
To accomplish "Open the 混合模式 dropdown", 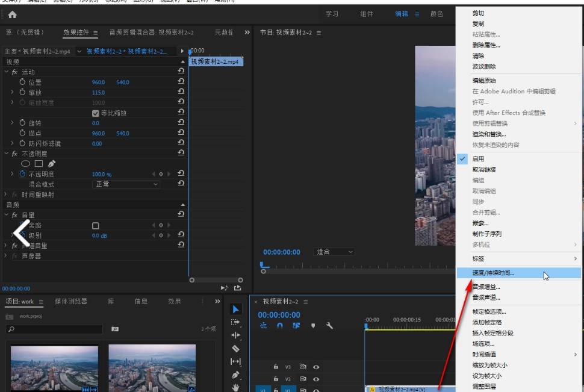I will [x=126, y=184].
